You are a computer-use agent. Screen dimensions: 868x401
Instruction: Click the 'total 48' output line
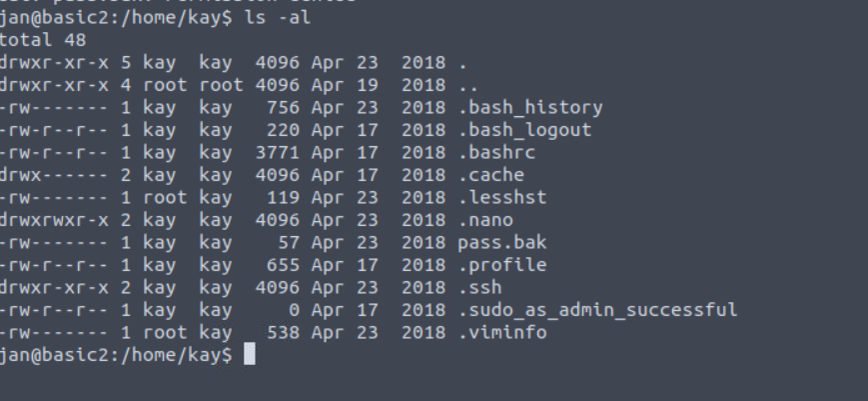click(x=43, y=40)
